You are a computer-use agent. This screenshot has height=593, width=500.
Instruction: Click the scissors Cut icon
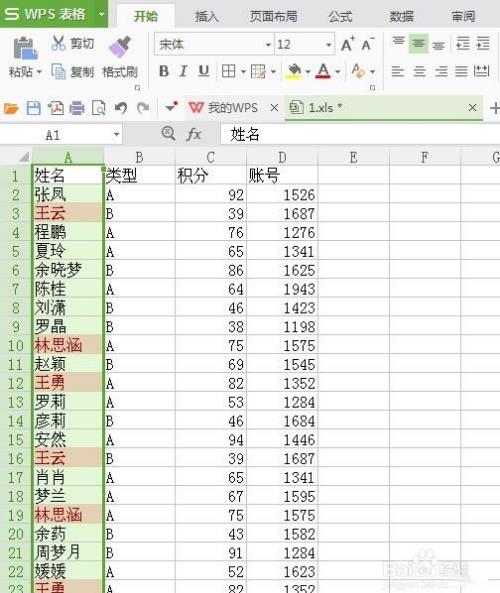tap(58, 43)
